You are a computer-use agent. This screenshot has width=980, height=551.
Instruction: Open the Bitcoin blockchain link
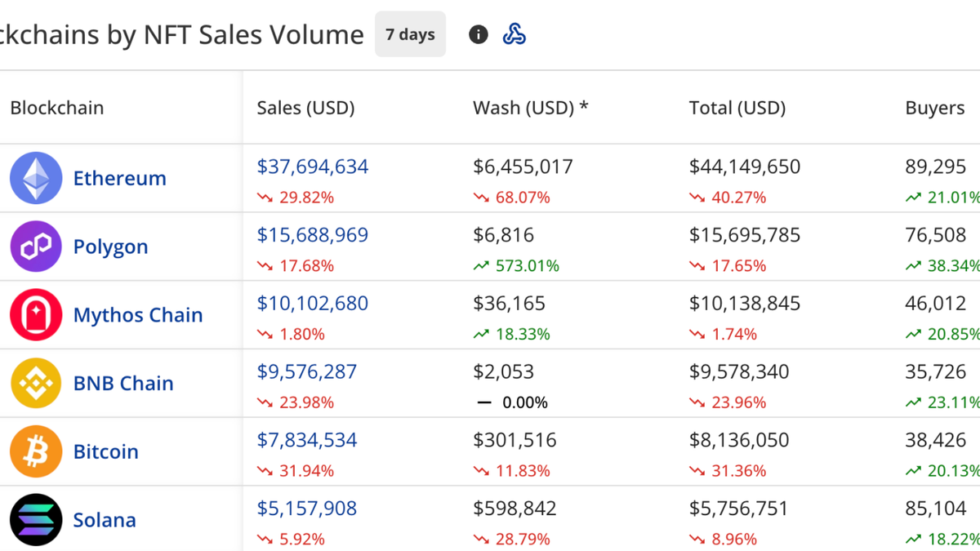point(106,451)
